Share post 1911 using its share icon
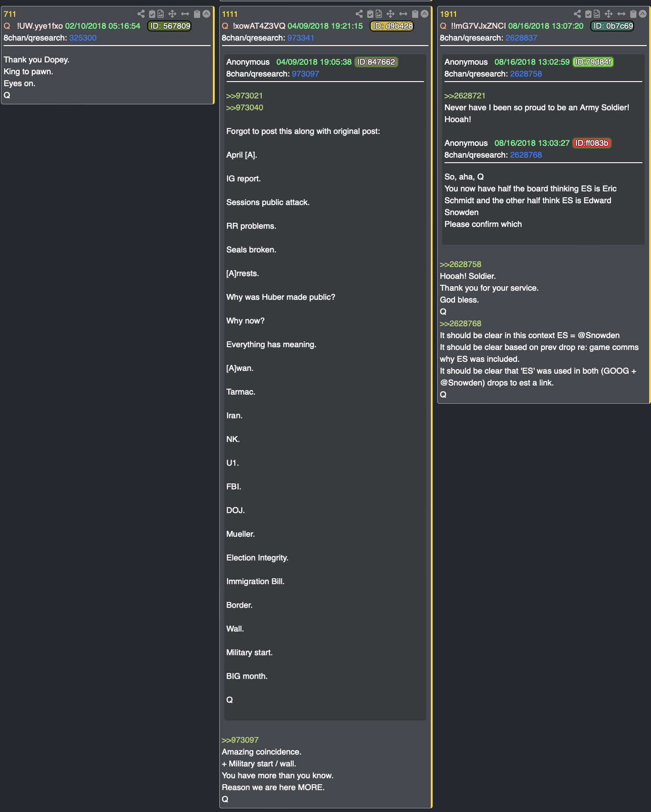 [x=577, y=14]
